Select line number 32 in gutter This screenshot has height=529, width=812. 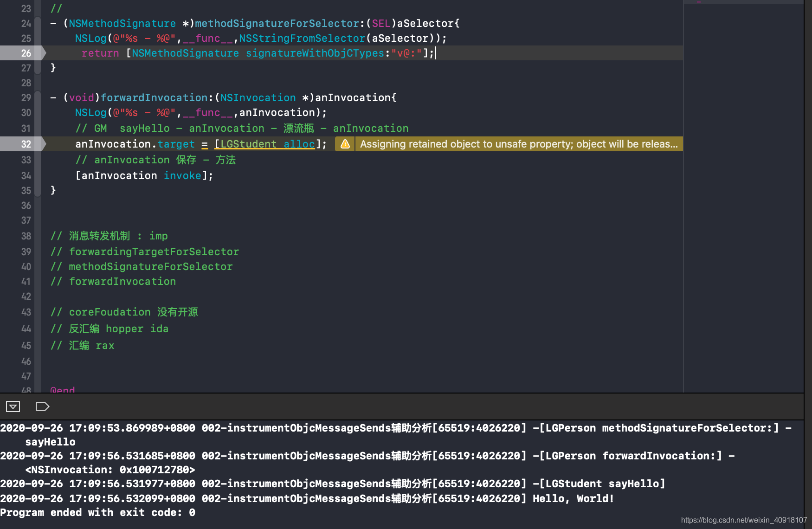[x=26, y=144]
